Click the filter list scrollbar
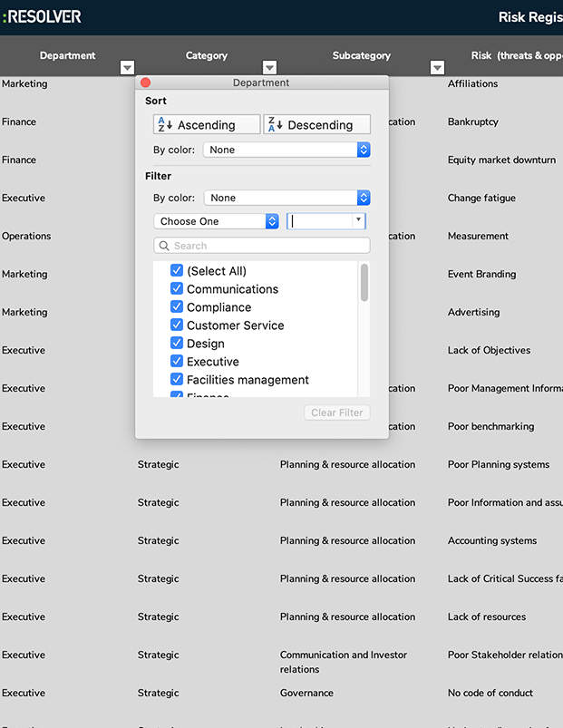The image size is (563, 728). [364, 283]
